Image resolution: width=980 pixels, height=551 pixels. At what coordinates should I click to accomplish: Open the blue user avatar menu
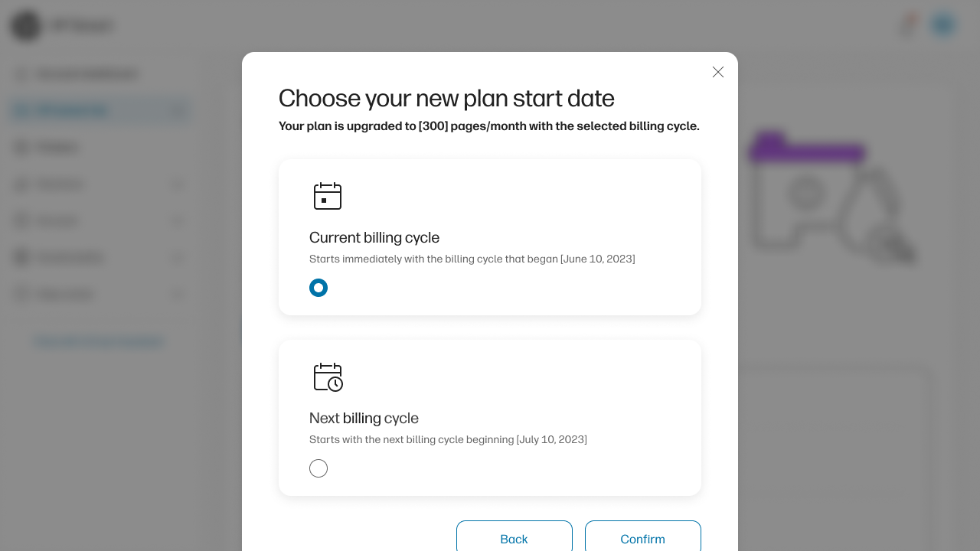click(x=943, y=24)
